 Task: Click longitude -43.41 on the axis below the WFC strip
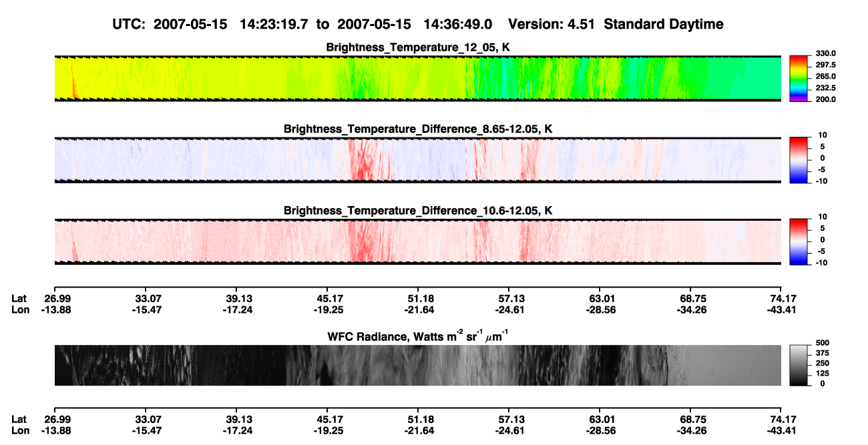coord(781,430)
